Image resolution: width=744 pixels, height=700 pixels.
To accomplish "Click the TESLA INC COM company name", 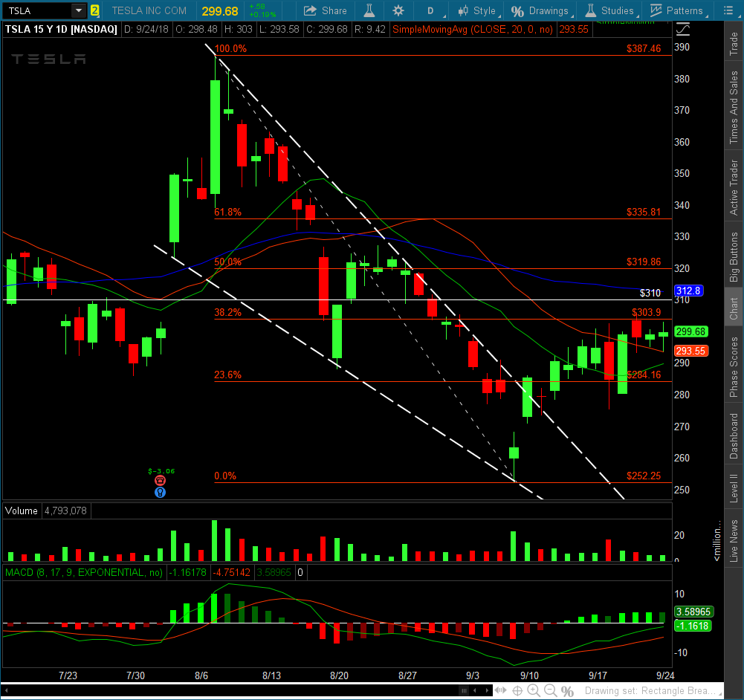I will (x=149, y=10).
